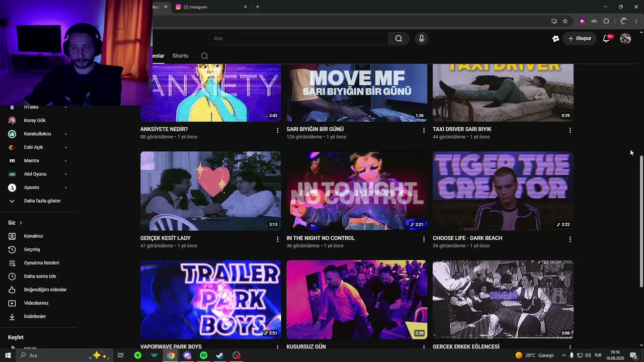Play the Trailer Park Boys thumbnail
This screenshot has height=362, width=644.
tap(211, 300)
